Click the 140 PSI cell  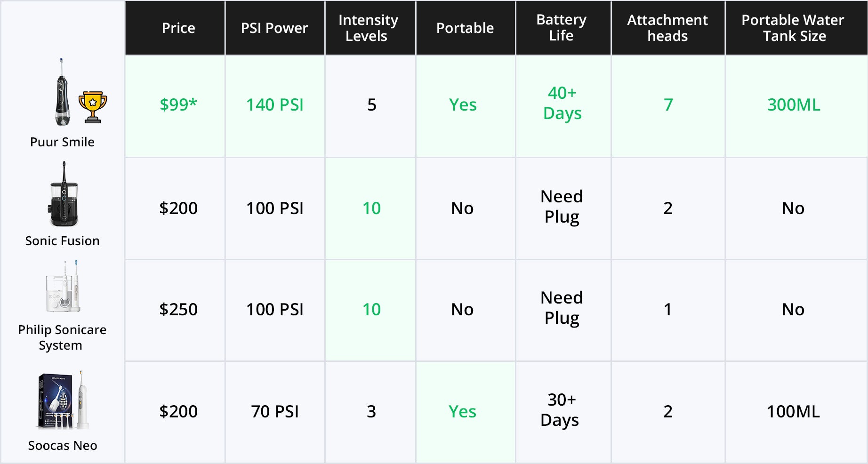(275, 105)
